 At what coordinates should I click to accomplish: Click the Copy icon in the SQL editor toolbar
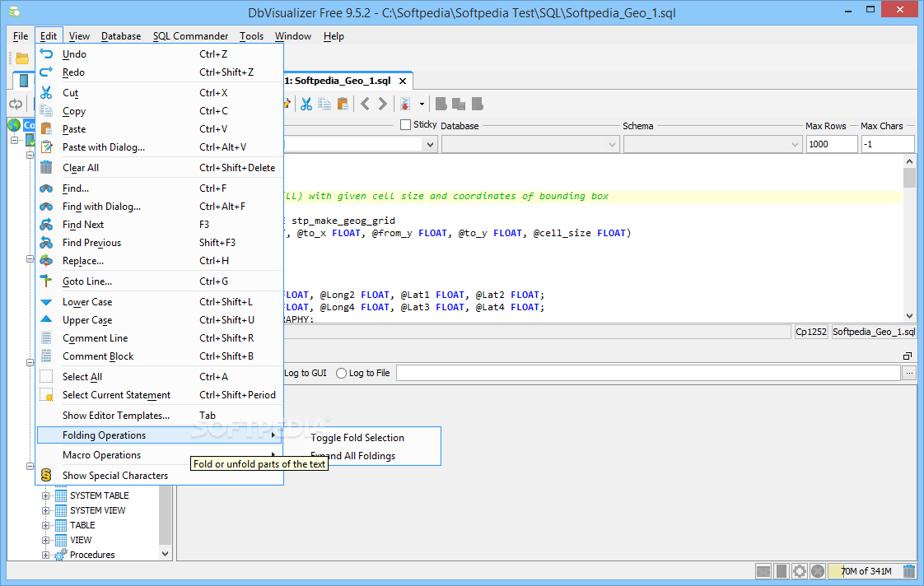click(324, 105)
